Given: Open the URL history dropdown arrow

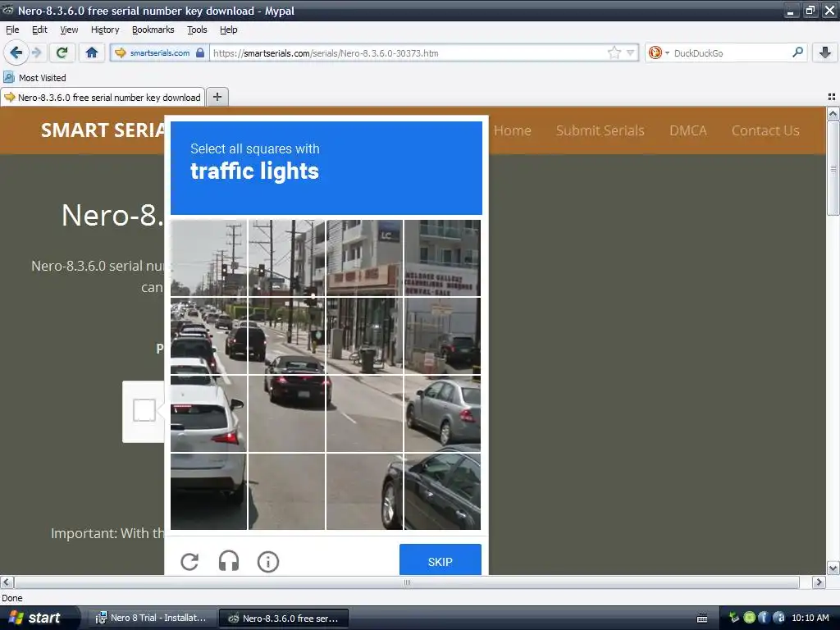Looking at the screenshot, I should click(630, 52).
